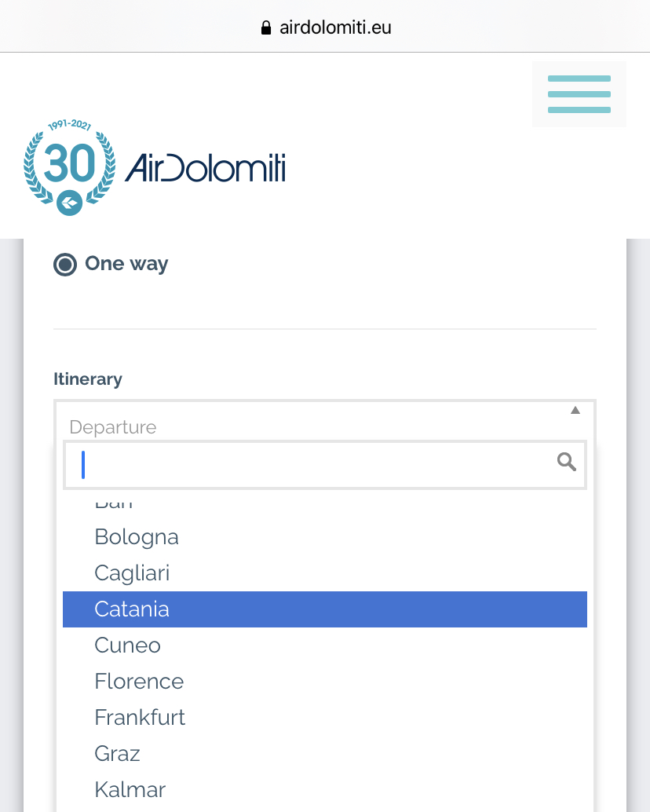Choose Kalmar from departure list
650x812 pixels.
tap(130, 790)
